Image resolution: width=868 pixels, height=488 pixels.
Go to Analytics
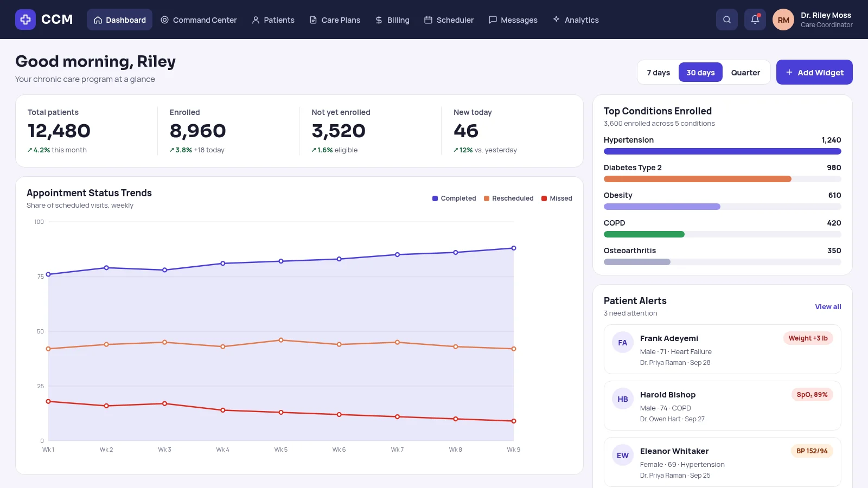click(576, 20)
